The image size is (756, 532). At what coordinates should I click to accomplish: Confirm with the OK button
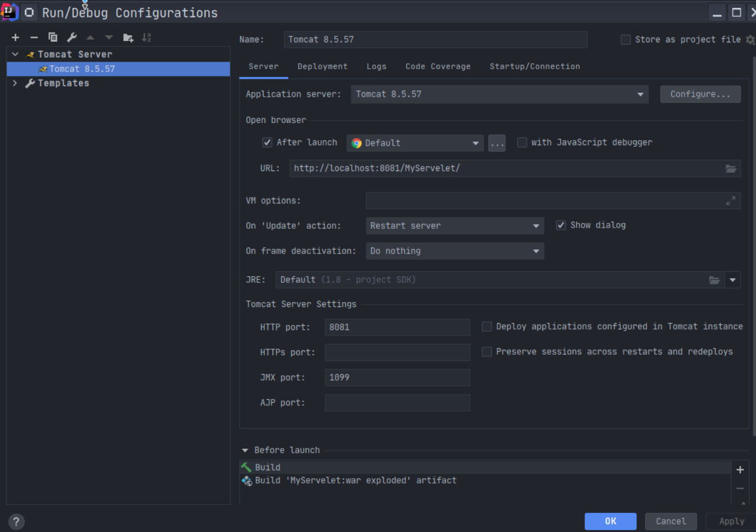611,521
